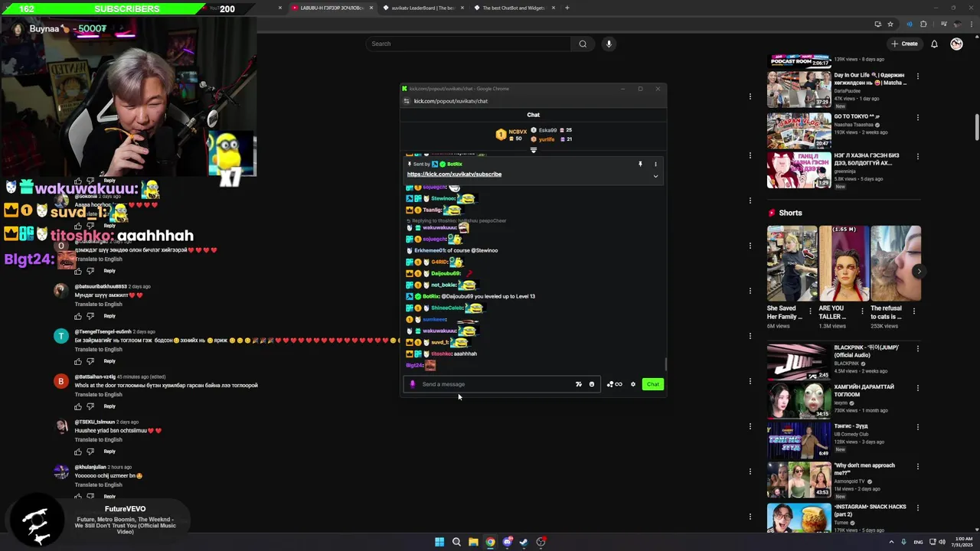Open the YouTube account avatar menu

coord(956,44)
